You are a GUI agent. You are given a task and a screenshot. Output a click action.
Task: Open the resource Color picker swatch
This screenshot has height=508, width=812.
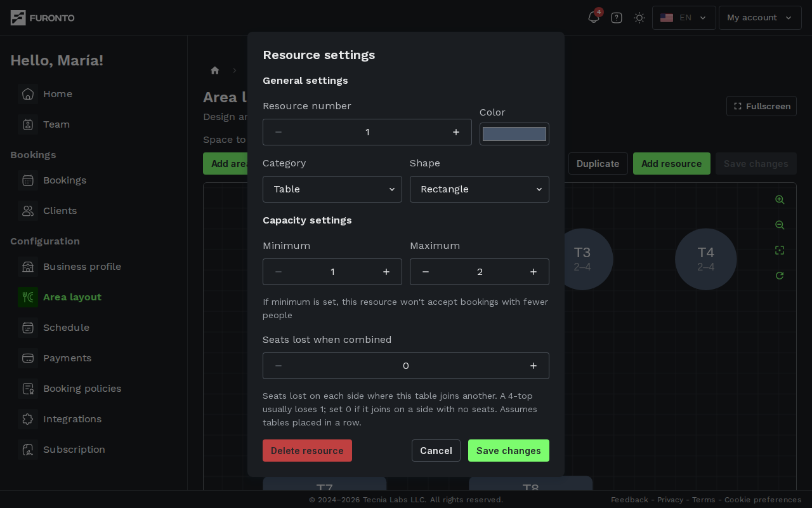(514, 134)
